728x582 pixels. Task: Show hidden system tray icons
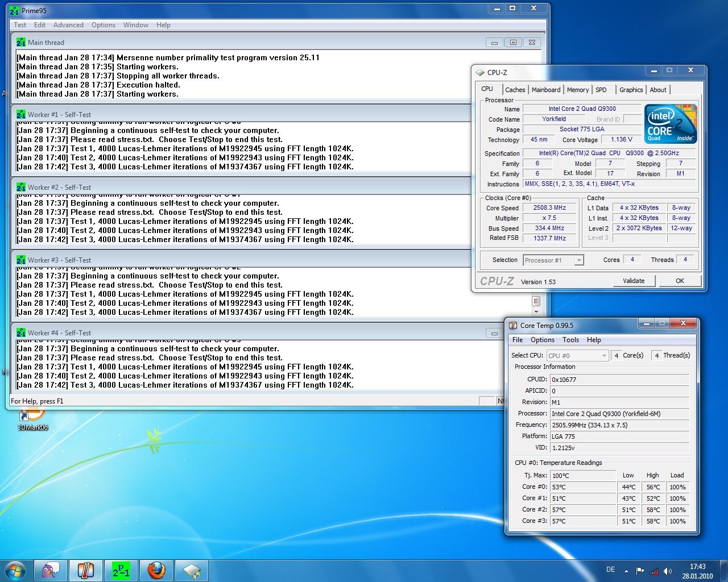(626, 571)
